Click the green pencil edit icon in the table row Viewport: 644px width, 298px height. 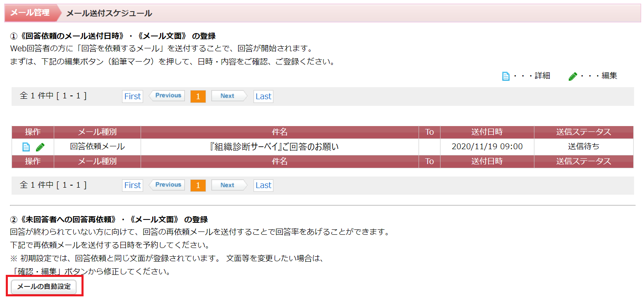40,147
